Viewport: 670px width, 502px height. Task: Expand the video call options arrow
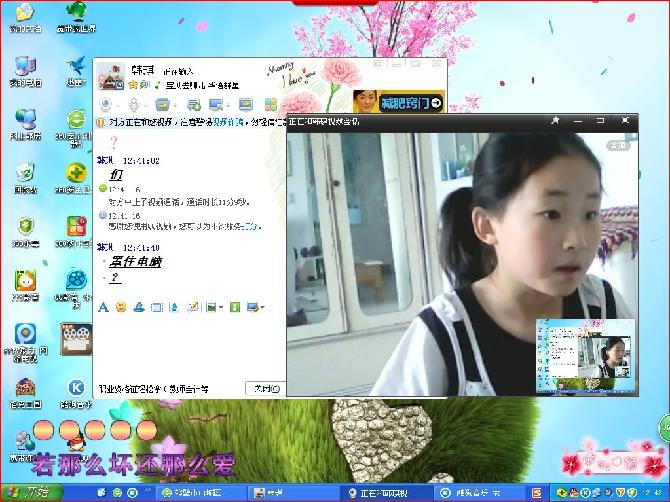click(x=118, y=105)
